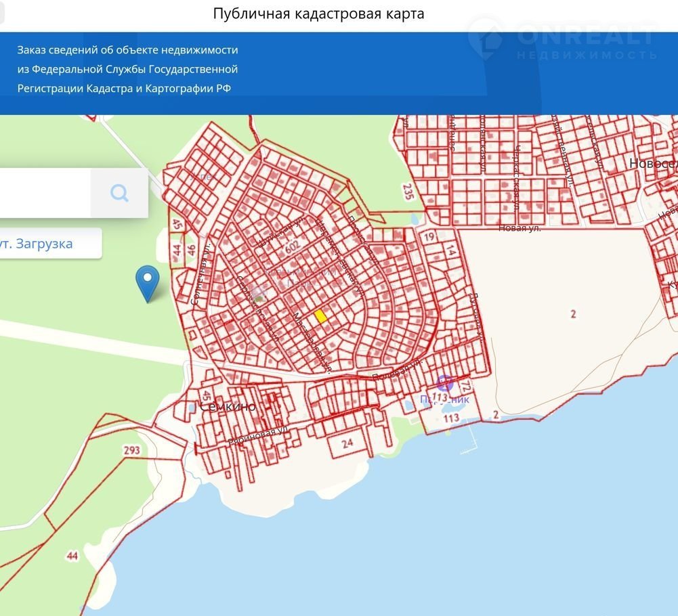Click the Семкино village label

(x=228, y=406)
